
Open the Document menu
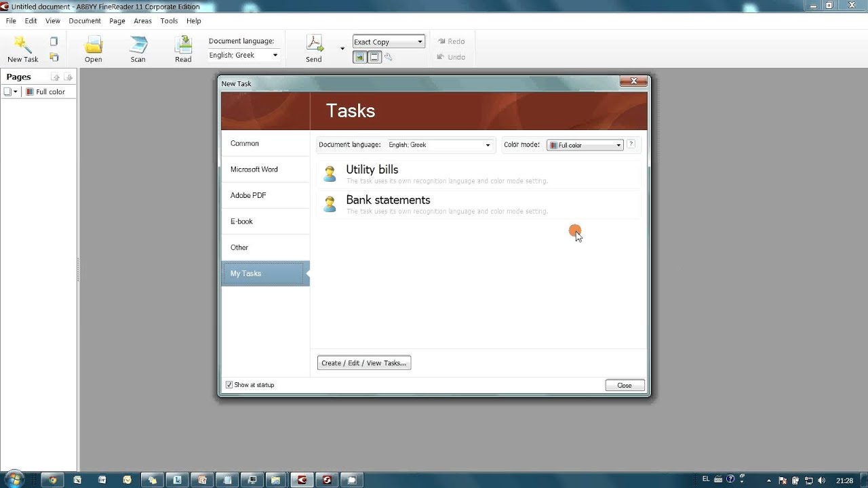[85, 21]
